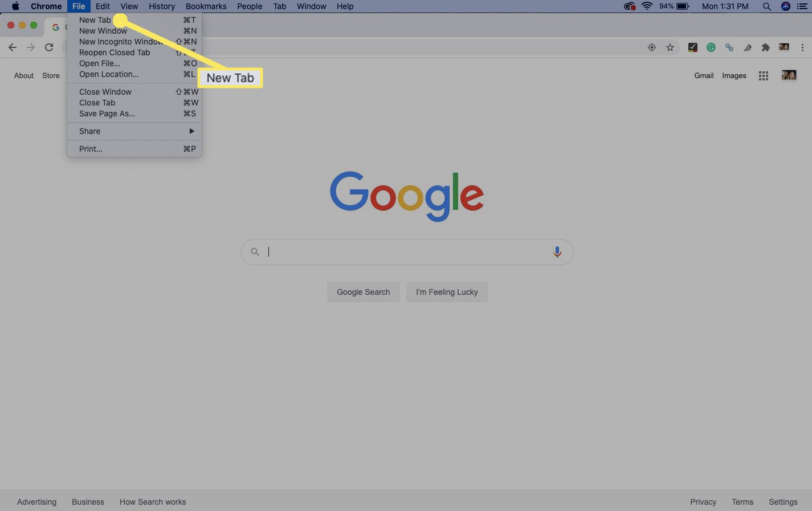Select New Tab from File menu
Image resolution: width=812 pixels, height=511 pixels.
coord(95,20)
